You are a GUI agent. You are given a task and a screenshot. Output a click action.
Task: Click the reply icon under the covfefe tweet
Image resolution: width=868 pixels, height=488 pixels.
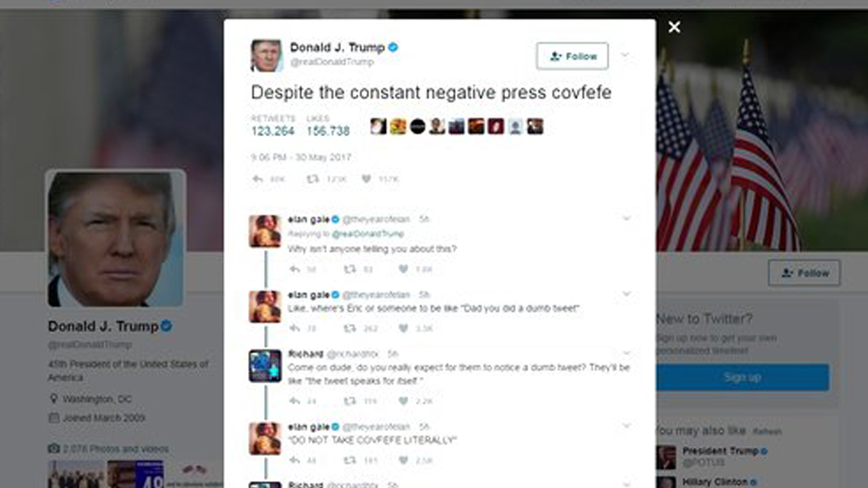(258, 179)
